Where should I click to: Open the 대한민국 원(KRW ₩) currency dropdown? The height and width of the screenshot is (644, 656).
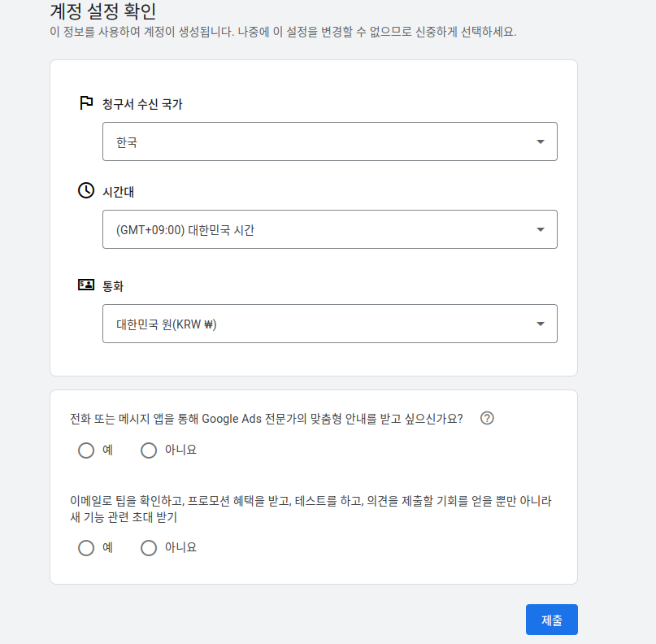coord(330,324)
